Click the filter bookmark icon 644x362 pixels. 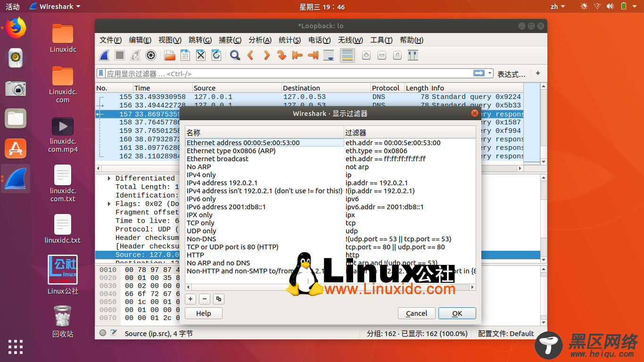[x=101, y=74]
